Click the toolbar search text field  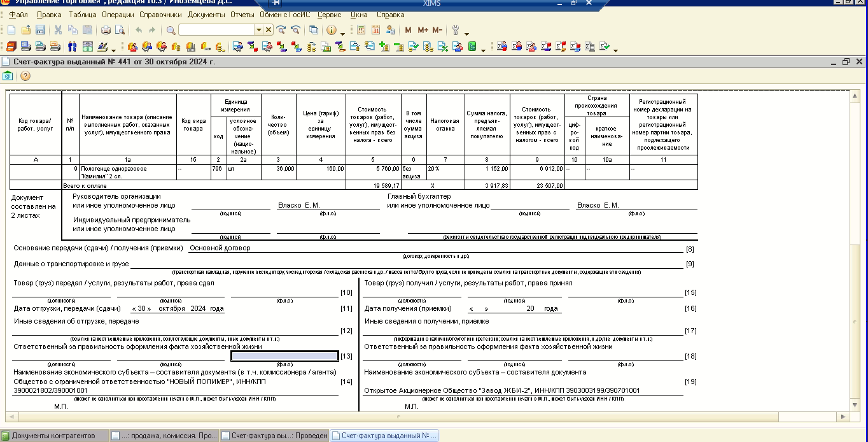coord(216,30)
